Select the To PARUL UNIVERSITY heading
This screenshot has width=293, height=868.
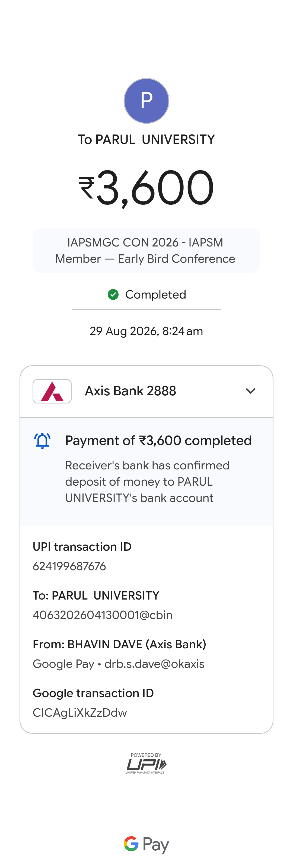click(146, 139)
